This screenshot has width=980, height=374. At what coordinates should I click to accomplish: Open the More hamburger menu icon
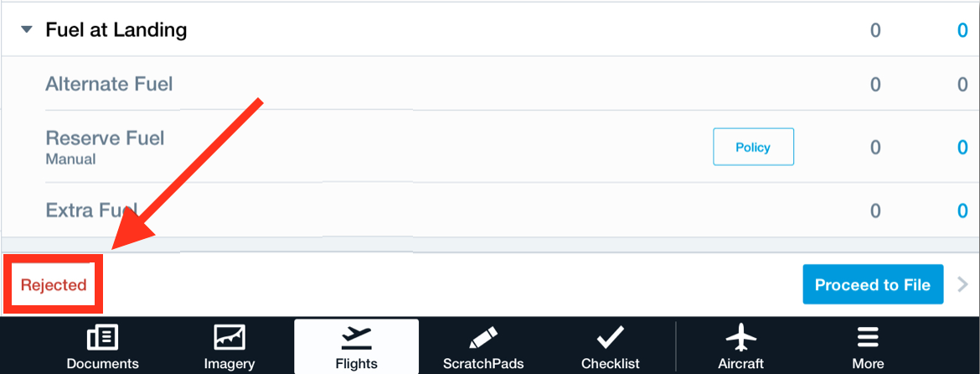click(868, 338)
